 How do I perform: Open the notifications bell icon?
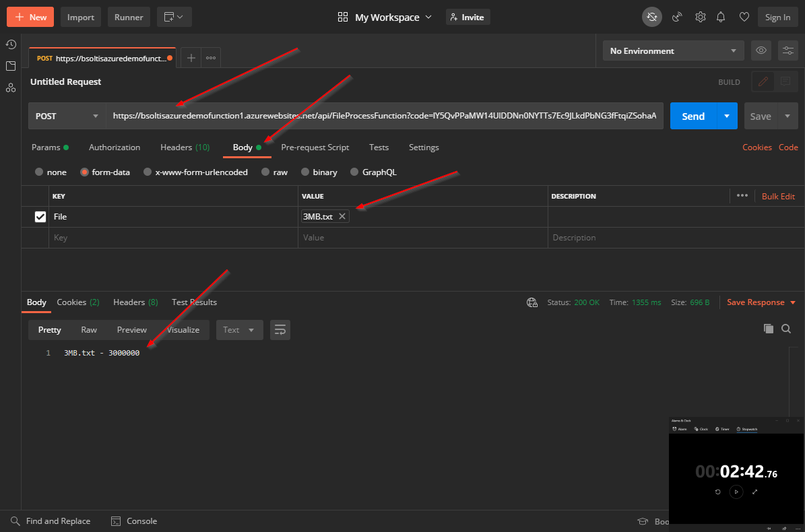721,17
